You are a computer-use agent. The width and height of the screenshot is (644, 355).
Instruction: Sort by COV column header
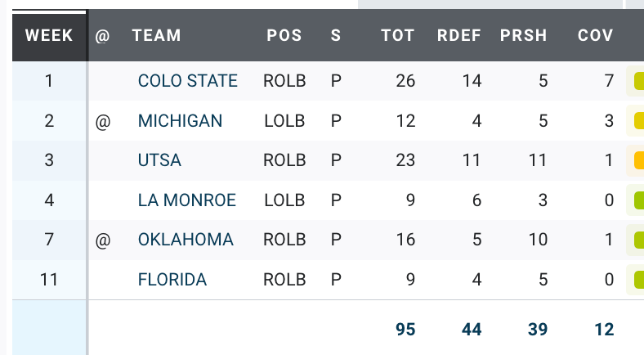click(596, 35)
